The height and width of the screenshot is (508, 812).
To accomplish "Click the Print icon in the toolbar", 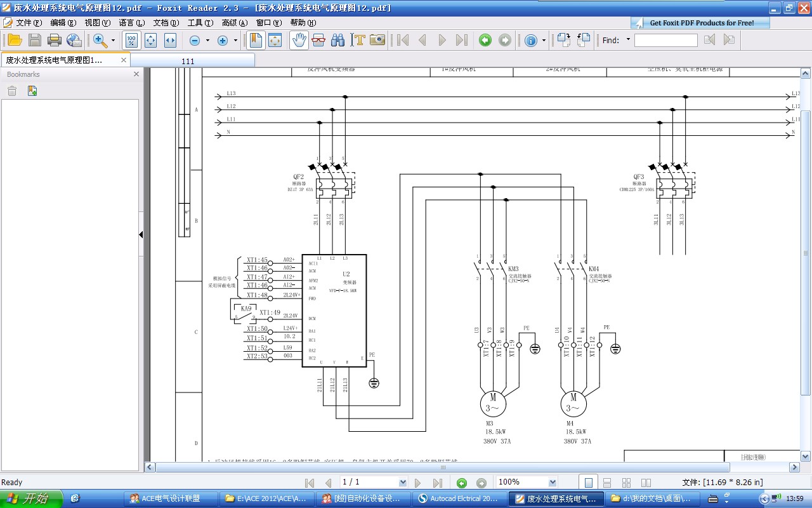I will pyautogui.click(x=55, y=40).
